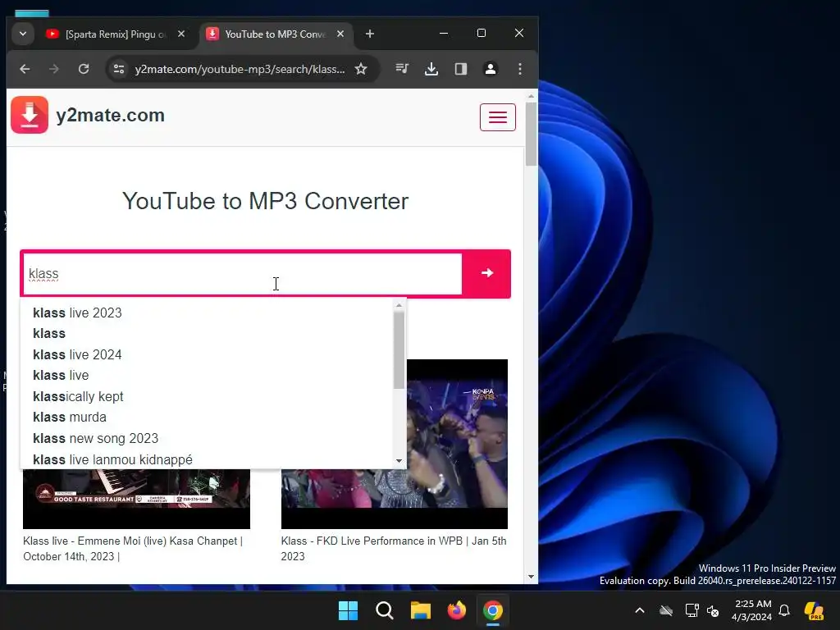Open Chrome downloads icon

point(431,69)
